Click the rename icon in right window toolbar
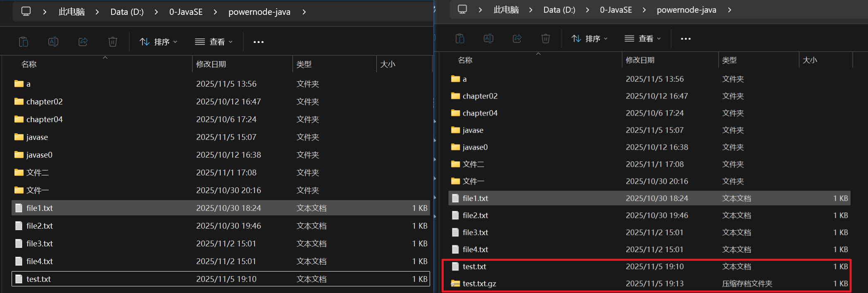This screenshot has height=293, width=868. 488,38
